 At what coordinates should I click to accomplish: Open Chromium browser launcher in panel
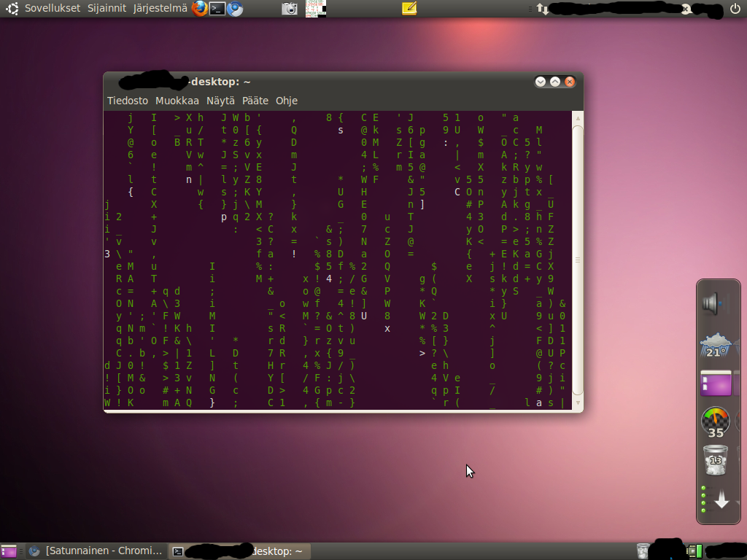tap(235, 9)
